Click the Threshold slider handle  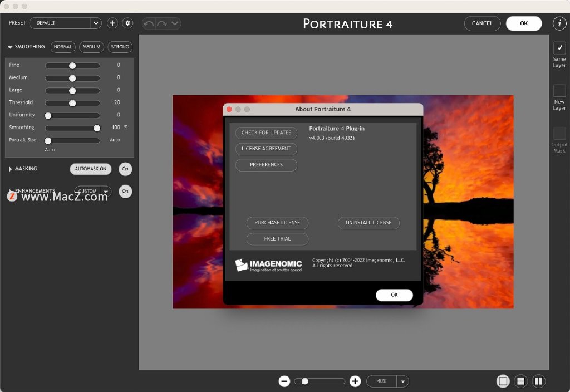click(72, 103)
